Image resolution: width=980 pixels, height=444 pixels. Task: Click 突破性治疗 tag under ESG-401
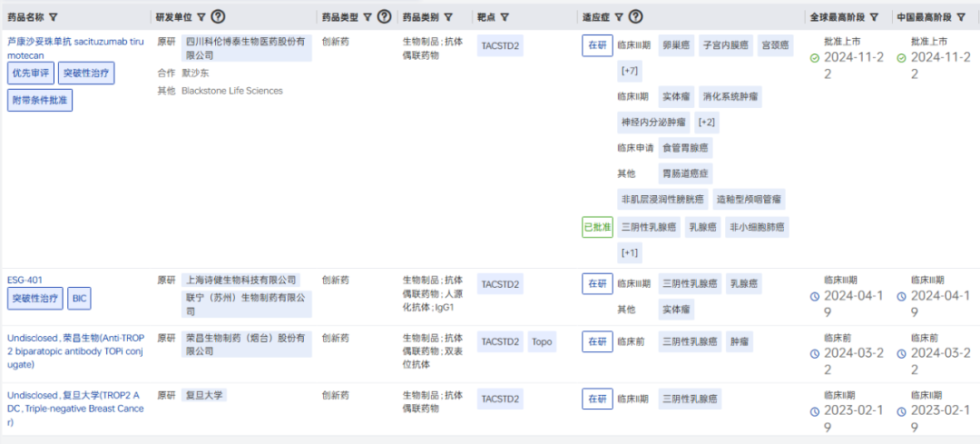click(35, 299)
